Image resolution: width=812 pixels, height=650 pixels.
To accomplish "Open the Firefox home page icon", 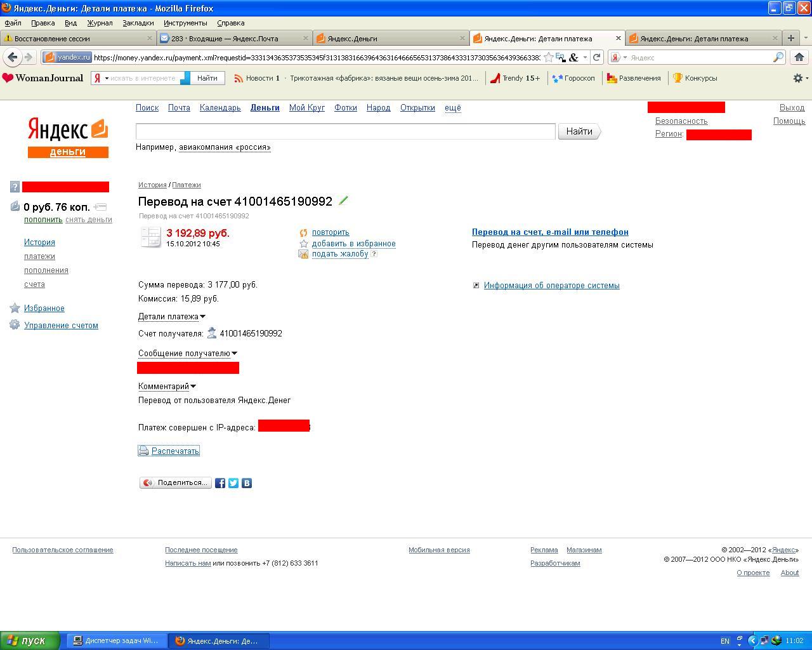I will pos(799,57).
